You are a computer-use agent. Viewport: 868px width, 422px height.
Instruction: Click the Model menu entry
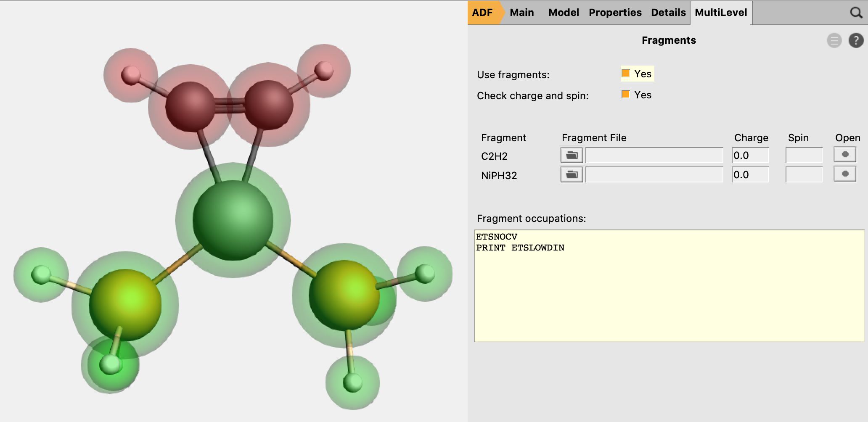coord(563,13)
